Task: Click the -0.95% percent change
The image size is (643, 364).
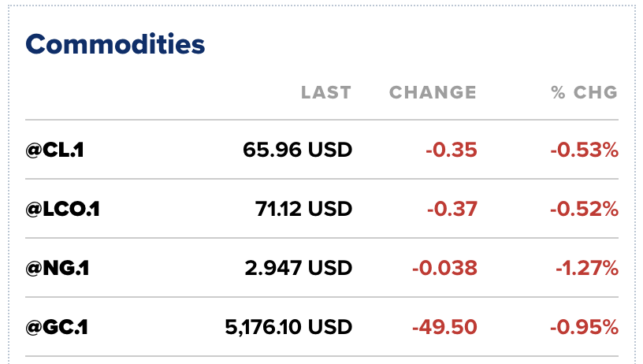Action: coord(584,327)
